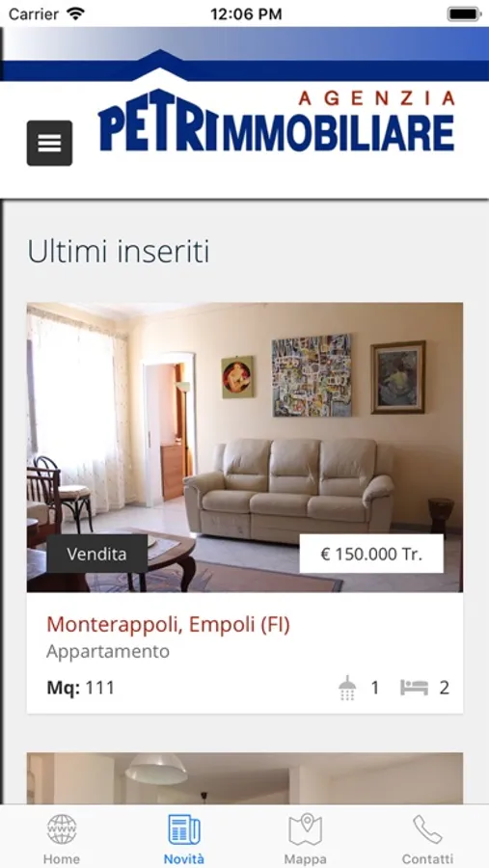Viewport: 489px width, 868px height.
Task: Tap the Contatti phone icon
Action: point(427,828)
